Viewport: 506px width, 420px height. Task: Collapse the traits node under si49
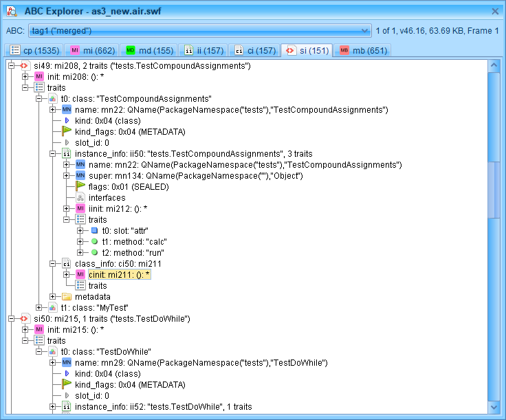(25, 88)
